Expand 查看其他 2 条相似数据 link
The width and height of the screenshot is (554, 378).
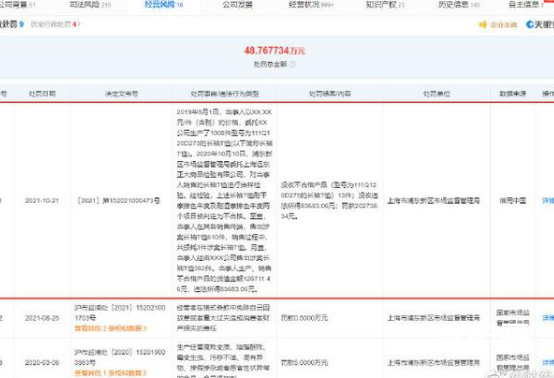point(111,329)
